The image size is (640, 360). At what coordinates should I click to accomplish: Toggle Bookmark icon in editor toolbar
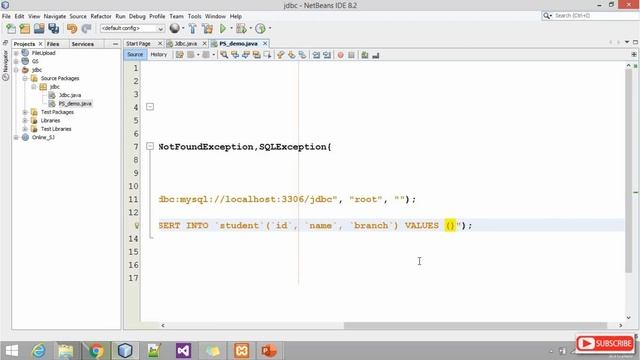302,55
